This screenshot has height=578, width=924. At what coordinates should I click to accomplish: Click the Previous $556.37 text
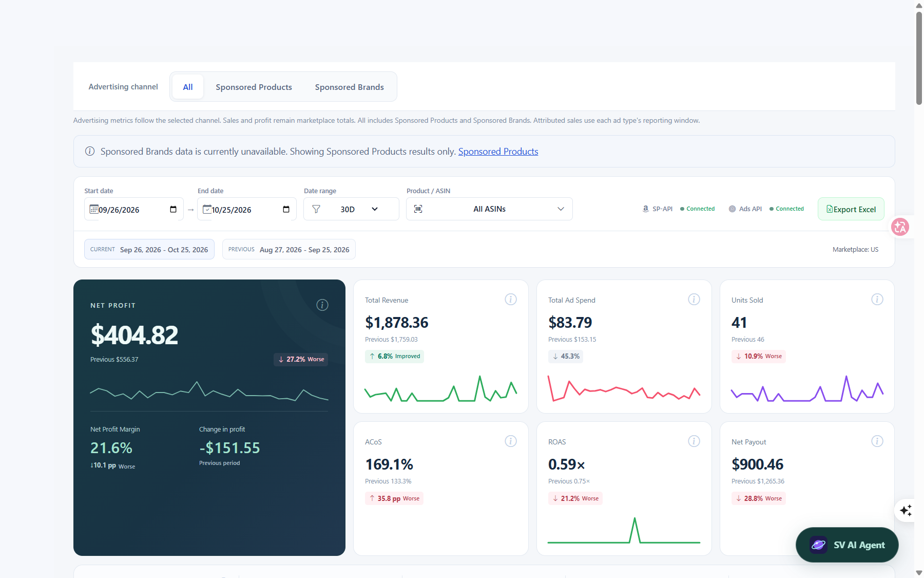click(x=114, y=359)
